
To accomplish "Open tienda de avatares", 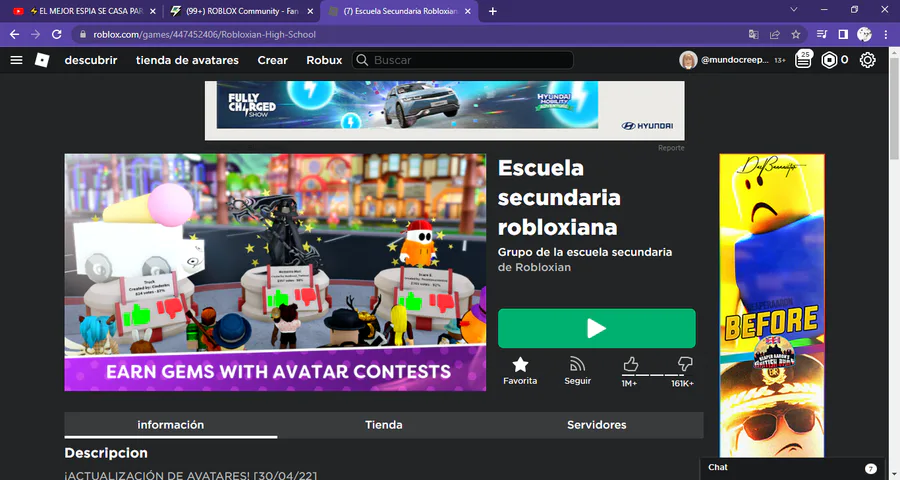I will click(187, 60).
